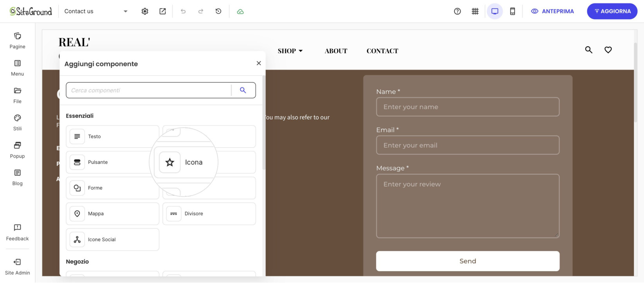This screenshot has width=644, height=283.
Task: Toggle the grid overlay icon
Action: click(475, 11)
